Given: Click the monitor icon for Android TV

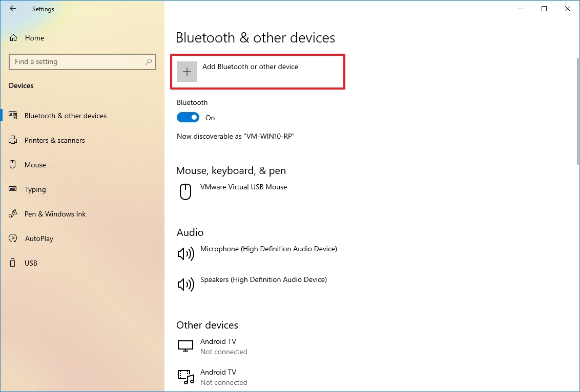Looking at the screenshot, I should 185,345.
